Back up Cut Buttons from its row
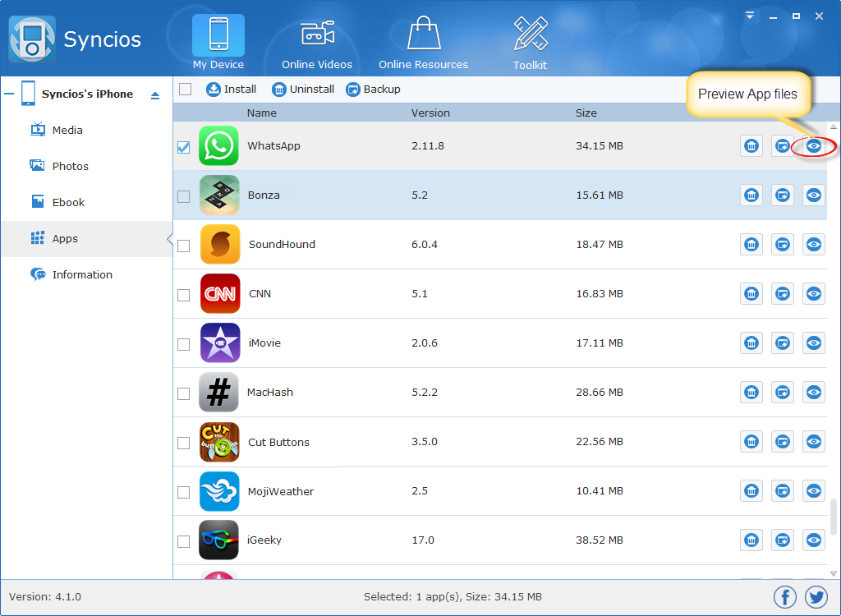Viewport: 841px width, 616px height. pyautogui.click(x=783, y=442)
